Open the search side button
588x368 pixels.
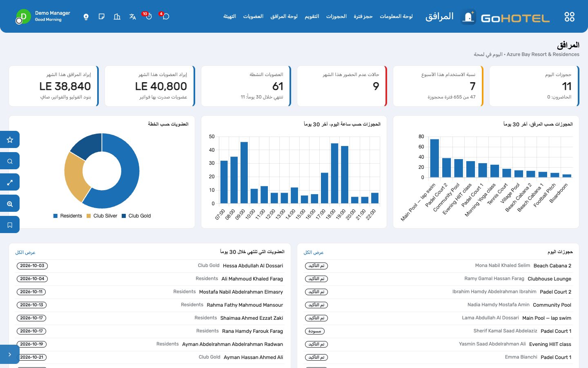tap(10, 161)
